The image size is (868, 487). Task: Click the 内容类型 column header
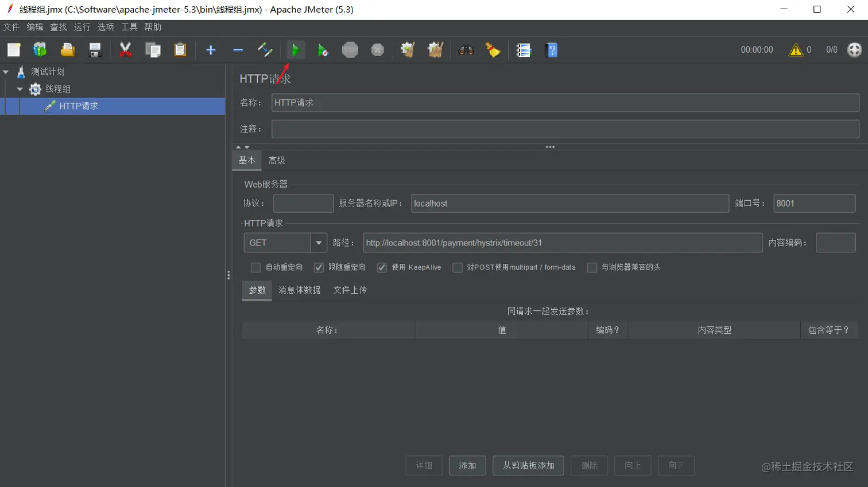pyautogui.click(x=714, y=330)
